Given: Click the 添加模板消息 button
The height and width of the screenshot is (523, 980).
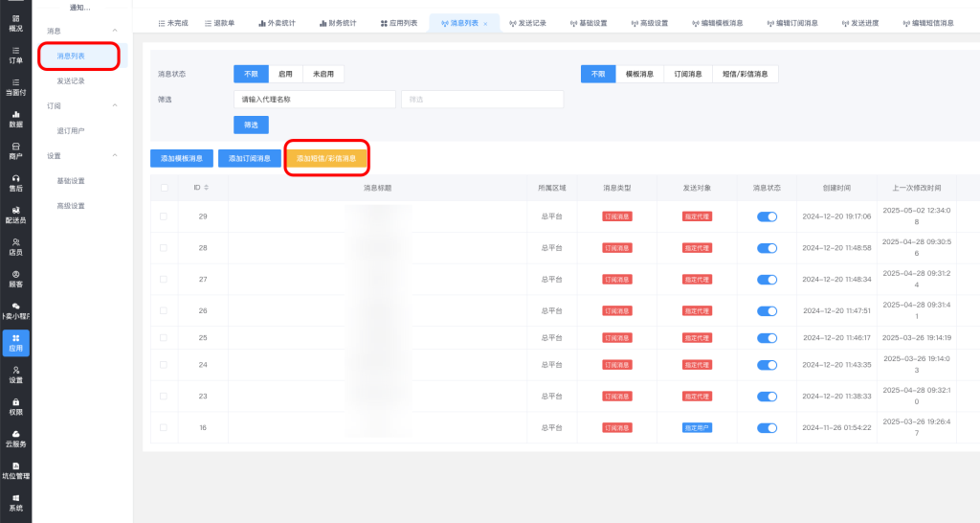Looking at the screenshot, I should pos(182,159).
